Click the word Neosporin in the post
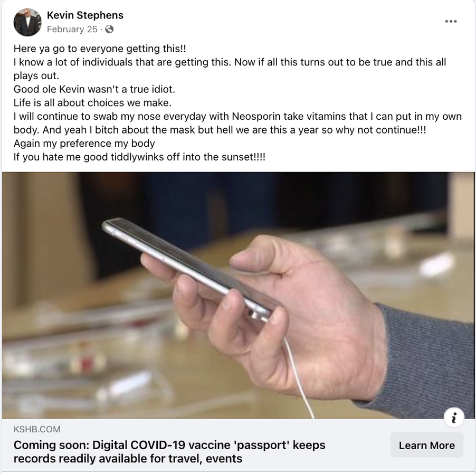Viewport: 476px width, 474px height. pos(256,116)
